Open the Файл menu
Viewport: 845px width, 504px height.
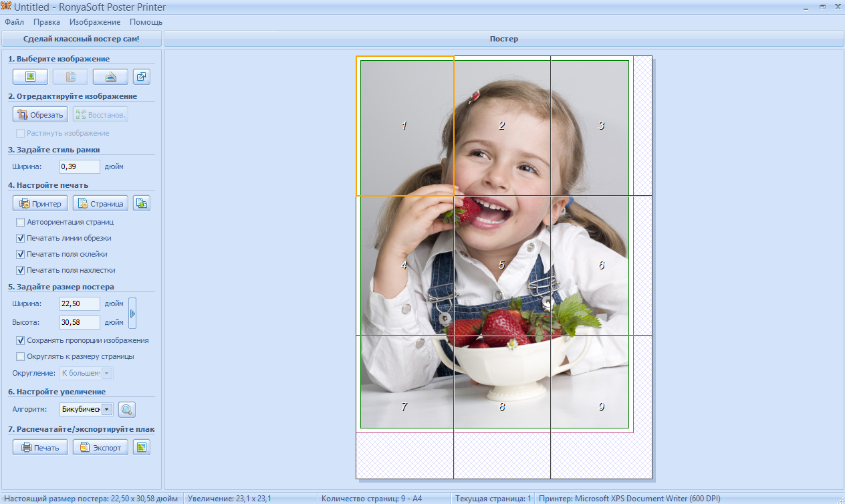[14, 22]
